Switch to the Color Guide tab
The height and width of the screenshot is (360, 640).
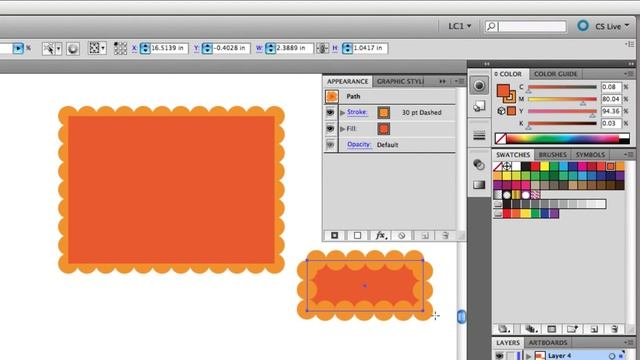click(x=555, y=74)
